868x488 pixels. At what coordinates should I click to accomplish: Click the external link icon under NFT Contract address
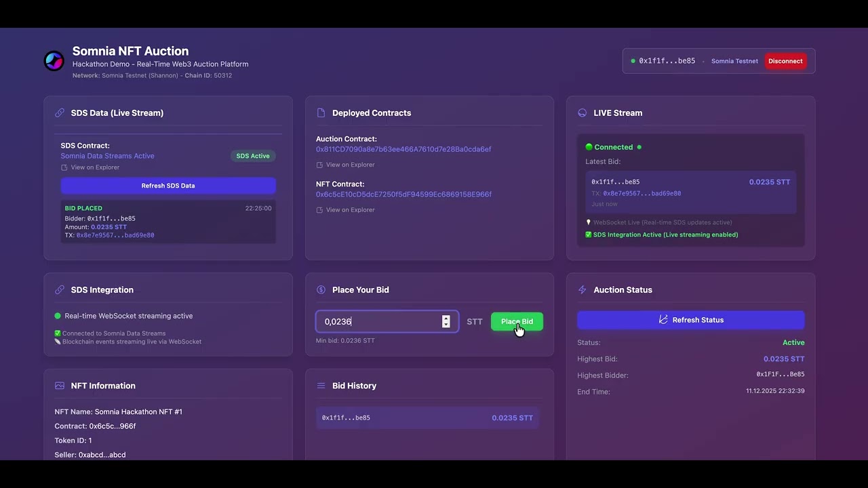tap(319, 210)
